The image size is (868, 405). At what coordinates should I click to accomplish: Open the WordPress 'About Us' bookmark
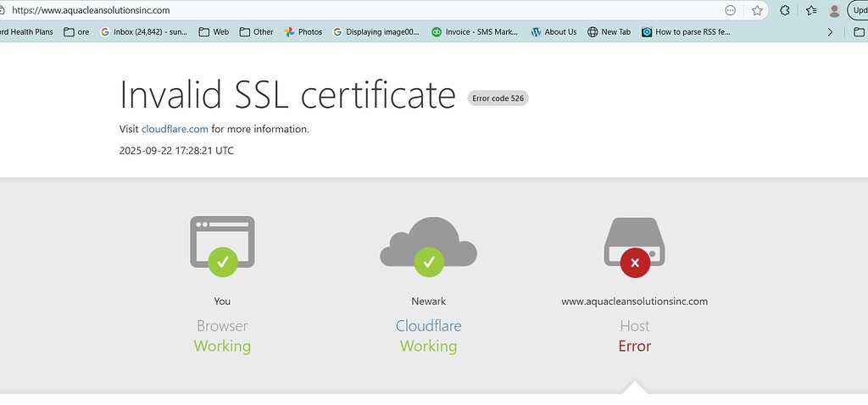(554, 32)
